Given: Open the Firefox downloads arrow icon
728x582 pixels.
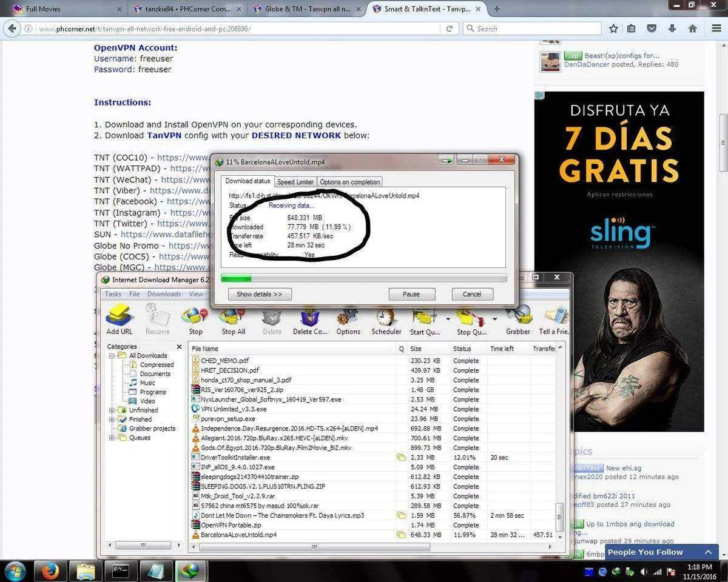Looking at the screenshot, I should 672,28.
